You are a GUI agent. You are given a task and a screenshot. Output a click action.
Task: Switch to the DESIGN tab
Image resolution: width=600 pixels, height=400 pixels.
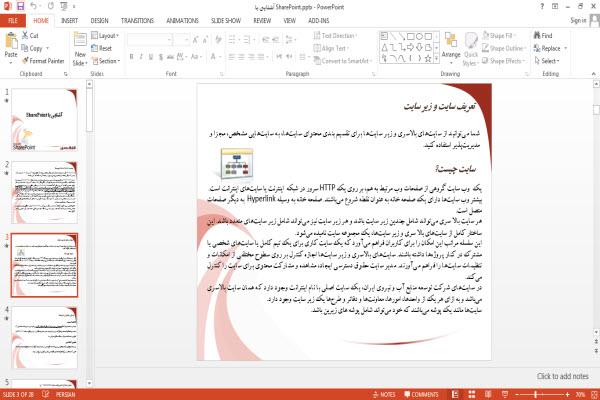pyautogui.click(x=99, y=21)
